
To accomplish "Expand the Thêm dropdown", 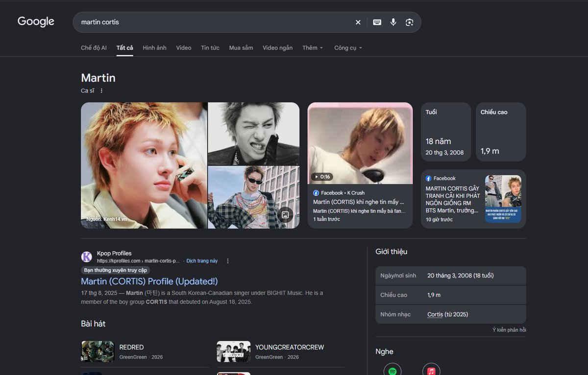I will coord(313,47).
